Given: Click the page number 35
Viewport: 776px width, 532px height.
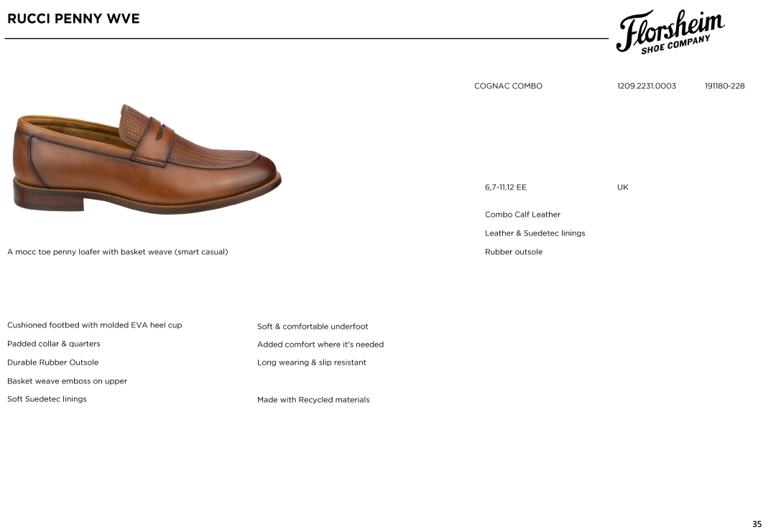Looking at the screenshot, I should [x=757, y=524].
